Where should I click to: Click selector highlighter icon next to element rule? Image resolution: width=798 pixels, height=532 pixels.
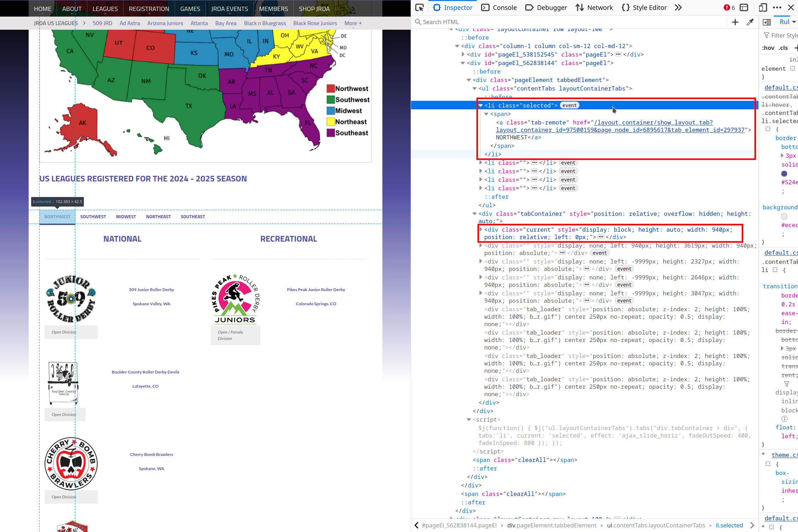pyautogui.click(x=792, y=69)
